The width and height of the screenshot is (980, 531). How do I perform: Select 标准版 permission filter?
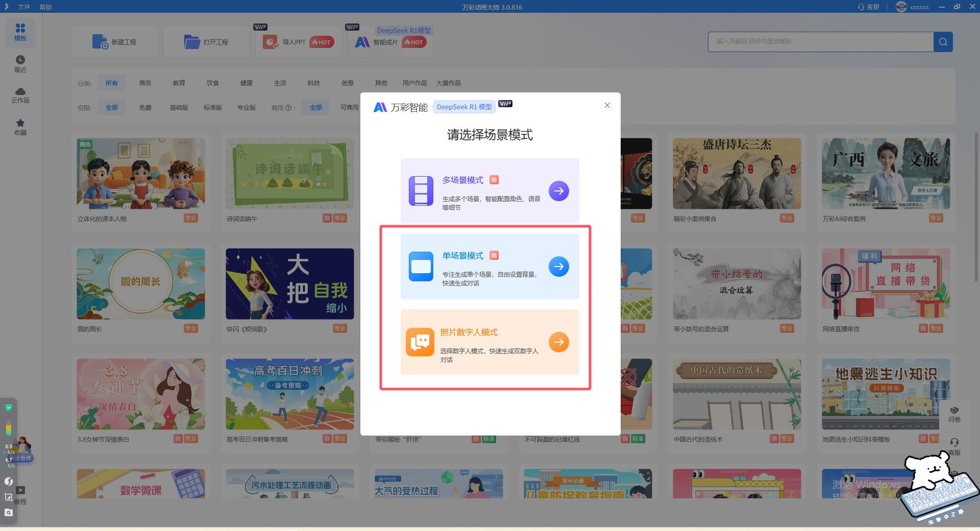pyautogui.click(x=213, y=108)
